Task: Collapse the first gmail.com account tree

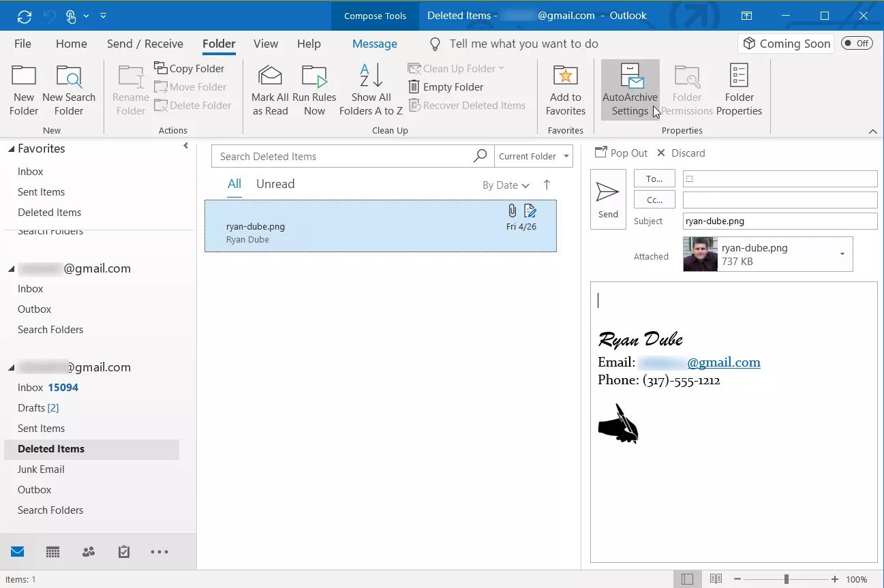Action: (x=11, y=270)
